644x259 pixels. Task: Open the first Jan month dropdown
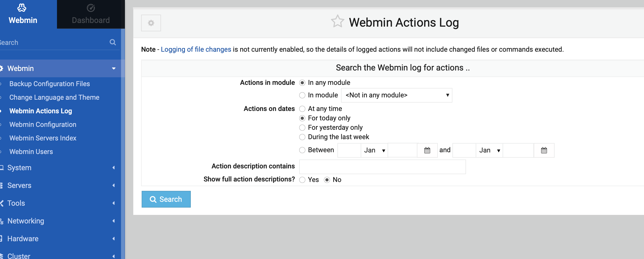point(374,150)
